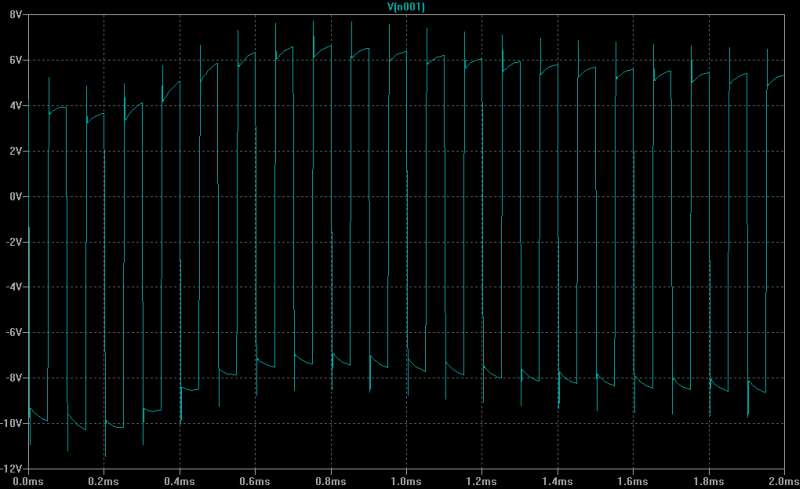Click the -12V vertical axis label
Image resolution: width=800 pixels, height=489 pixels.
[x=13, y=469]
